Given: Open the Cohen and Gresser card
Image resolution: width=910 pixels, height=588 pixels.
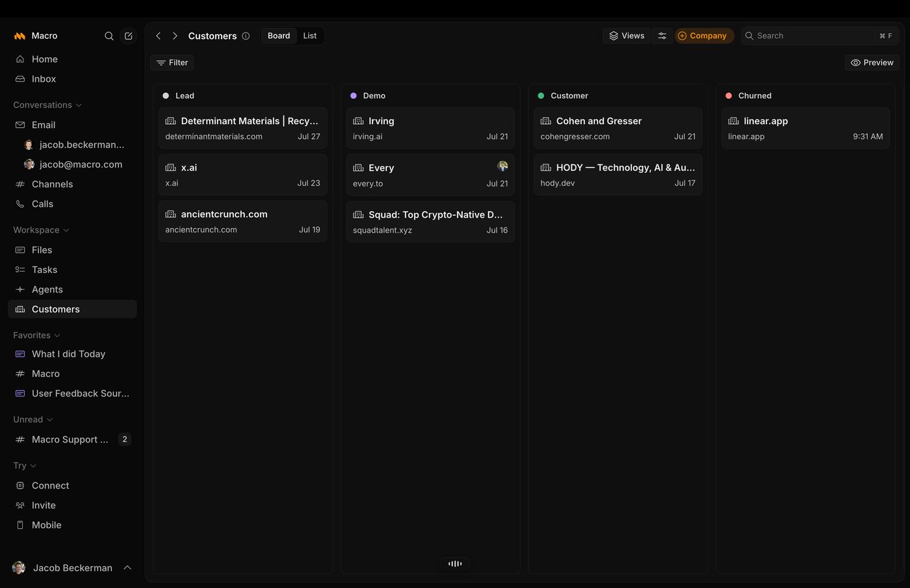Looking at the screenshot, I should coord(618,128).
